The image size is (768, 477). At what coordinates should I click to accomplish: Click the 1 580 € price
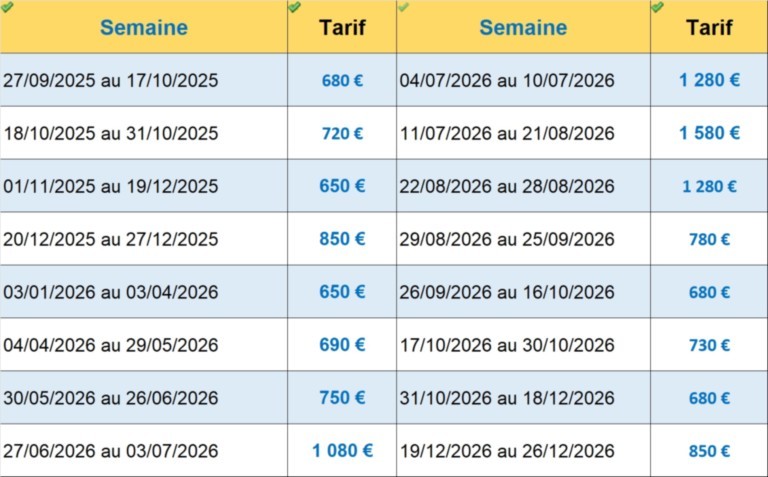(709, 133)
